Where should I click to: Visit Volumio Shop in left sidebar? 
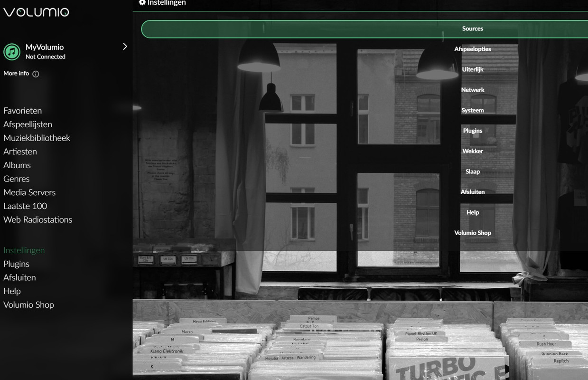tap(29, 305)
